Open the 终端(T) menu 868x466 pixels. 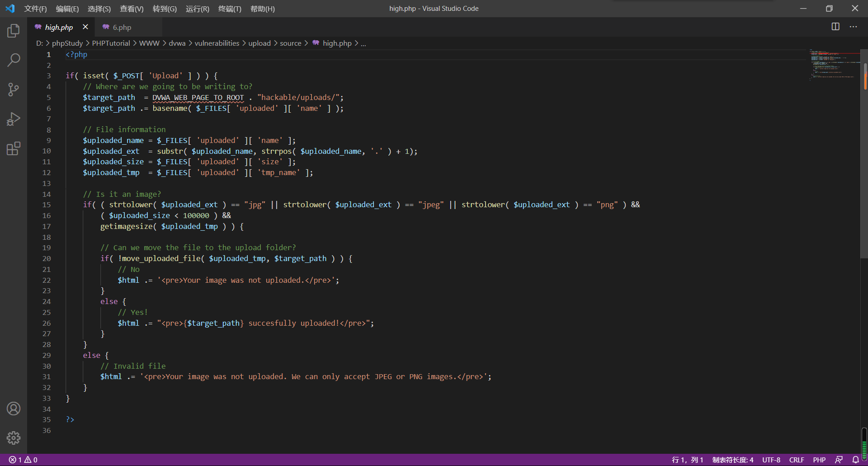[x=230, y=9]
